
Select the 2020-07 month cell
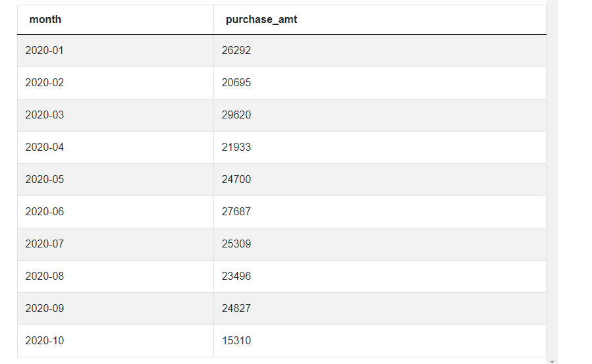(45, 244)
